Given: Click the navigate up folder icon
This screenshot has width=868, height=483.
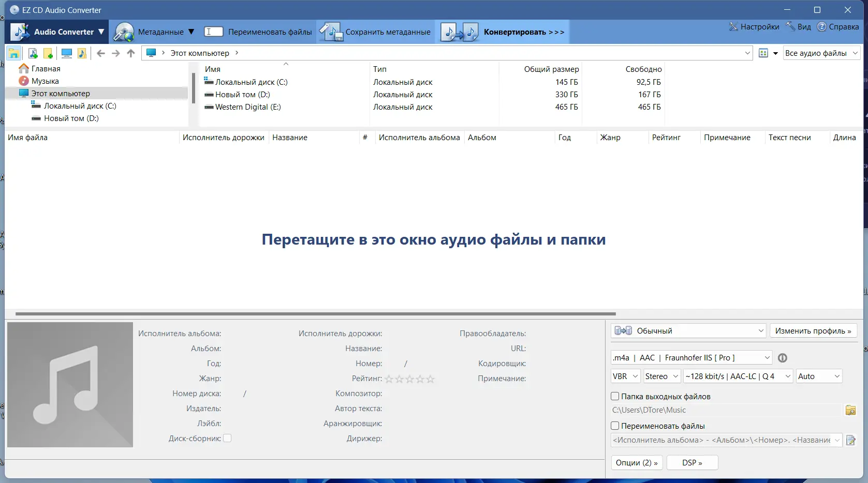Looking at the screenshot, I should click(x=130, y=53).
